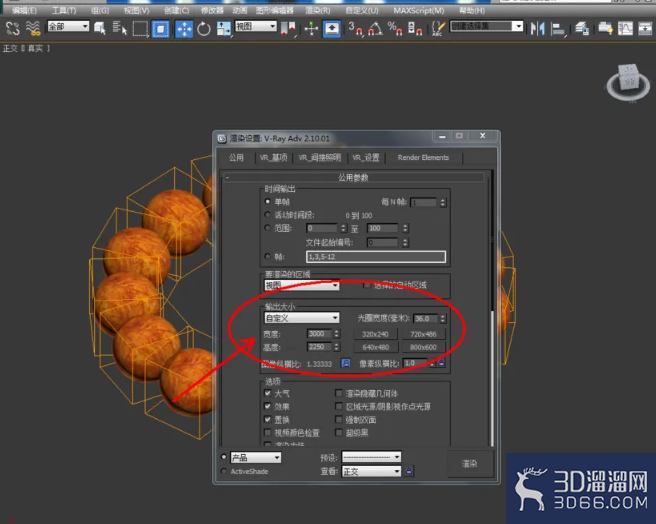Viewport: 656px width, 524px height.
Task: Open the View to render dropdown
Action: (x=372, y=471)
